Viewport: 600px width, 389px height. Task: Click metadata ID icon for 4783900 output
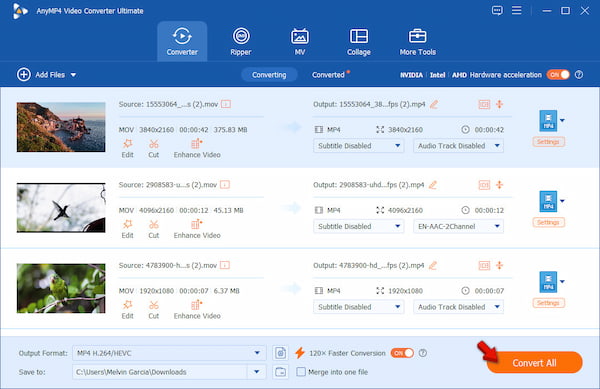484,265
